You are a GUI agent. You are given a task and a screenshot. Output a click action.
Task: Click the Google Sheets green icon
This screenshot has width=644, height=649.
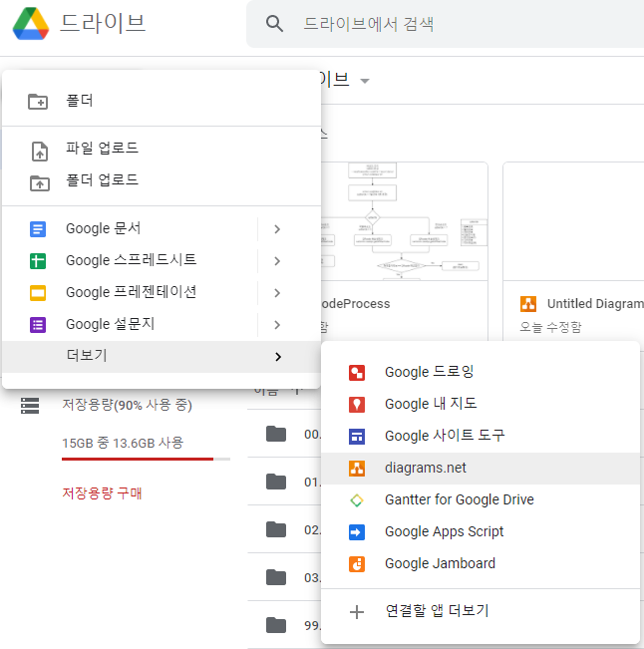tap(38, 261)
